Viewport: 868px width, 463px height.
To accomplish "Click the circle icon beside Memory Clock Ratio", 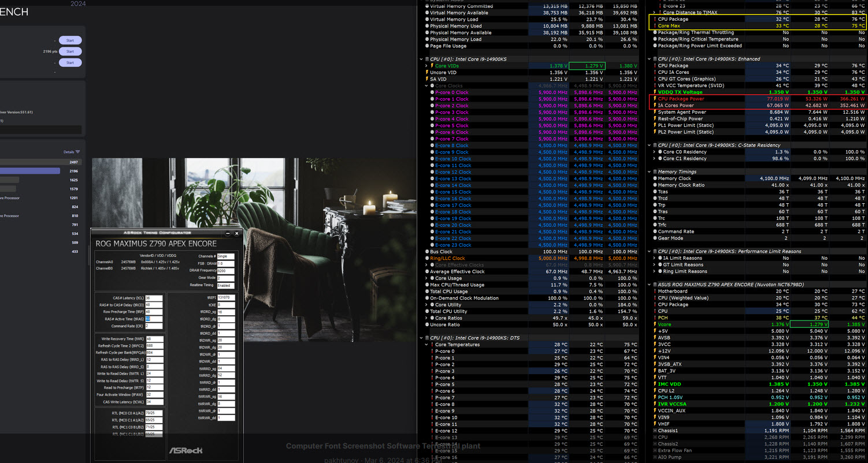I will (x=655, y=185).
